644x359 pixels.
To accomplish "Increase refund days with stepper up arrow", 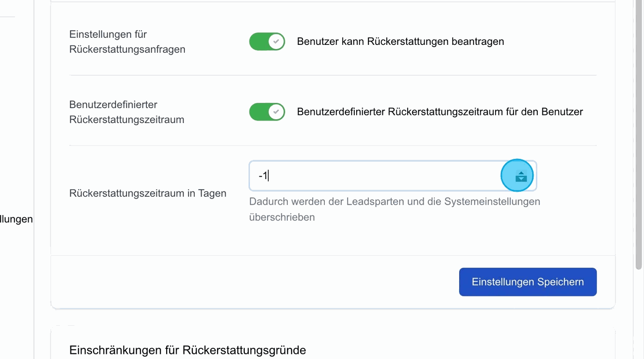I will coord(521,173).
